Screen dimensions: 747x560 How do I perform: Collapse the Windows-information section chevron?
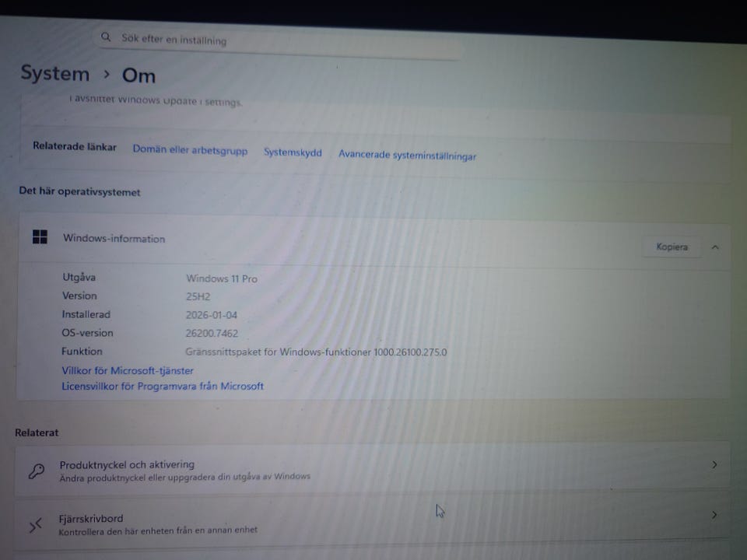tap(715, 247)
